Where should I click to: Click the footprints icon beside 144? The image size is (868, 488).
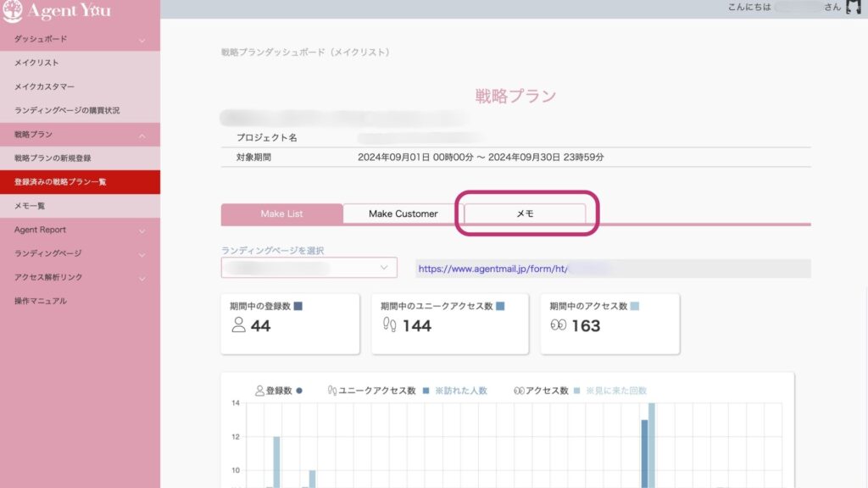(390, 325)
